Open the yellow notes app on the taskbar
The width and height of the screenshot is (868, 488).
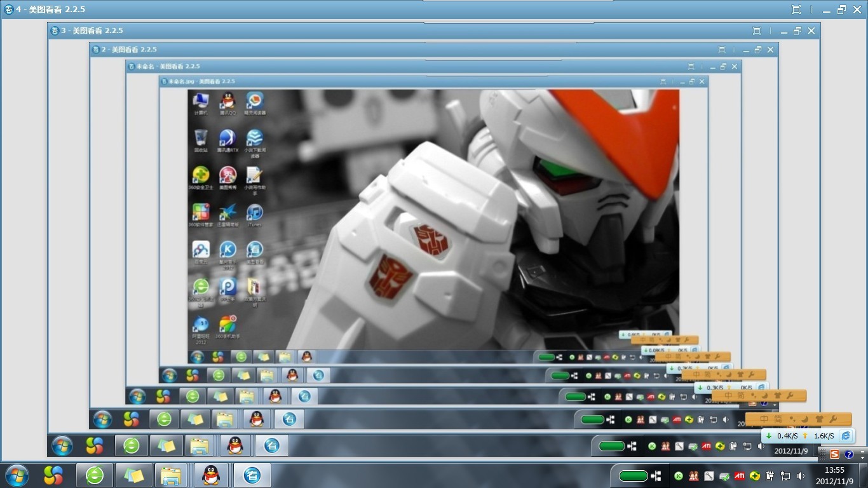(x=134, y=475)
